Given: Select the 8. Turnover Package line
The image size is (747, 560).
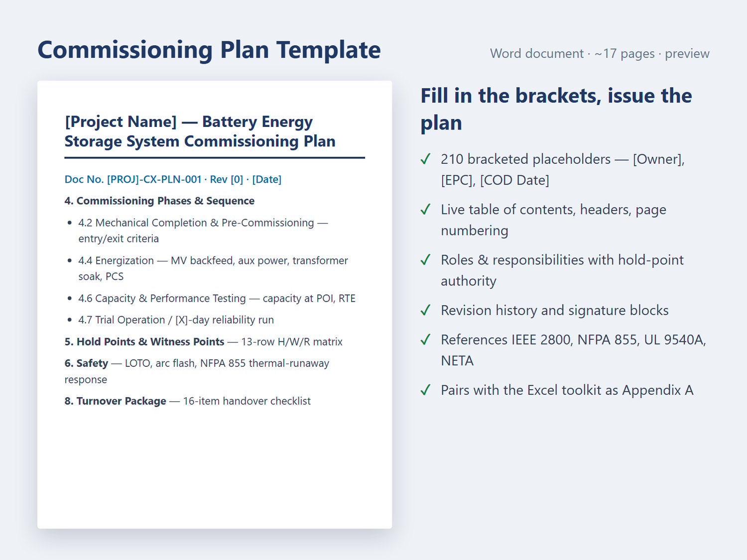Looking at the screenshot, I should [187, 401].
